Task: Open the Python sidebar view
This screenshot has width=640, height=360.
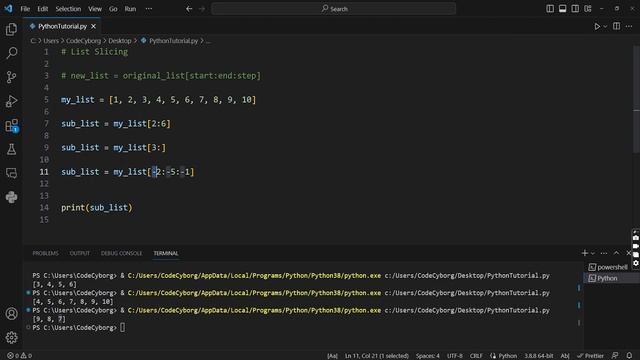Action: point(11,197)
